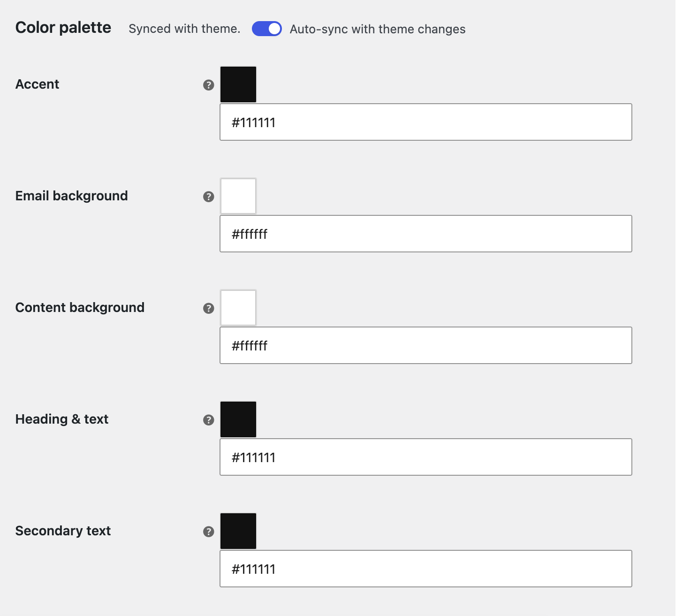Open the Accent color swatch picker
This screenshot has height=616, width=698.
pyautogui.click(x=238, y=84)
